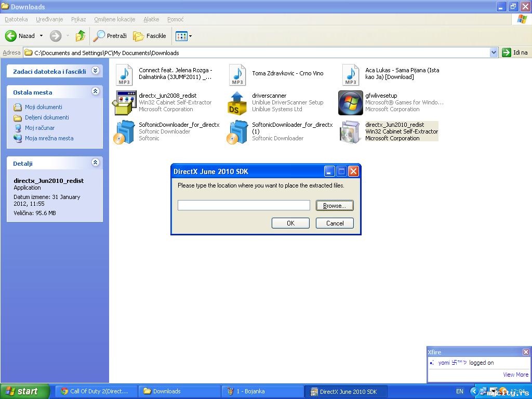Click the Moj računar computer icon
532x399 pixels.
(x=18, y=128)
